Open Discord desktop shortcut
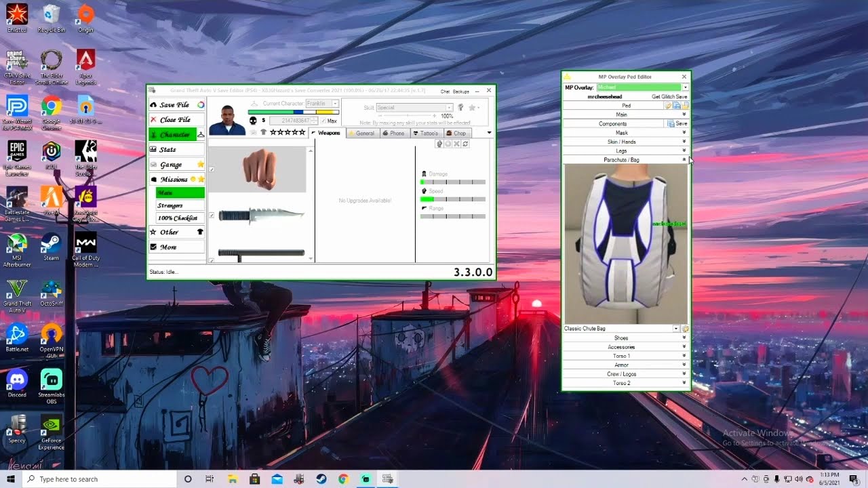Viewport: 868px width, 488px height. (x=17, y=383)
